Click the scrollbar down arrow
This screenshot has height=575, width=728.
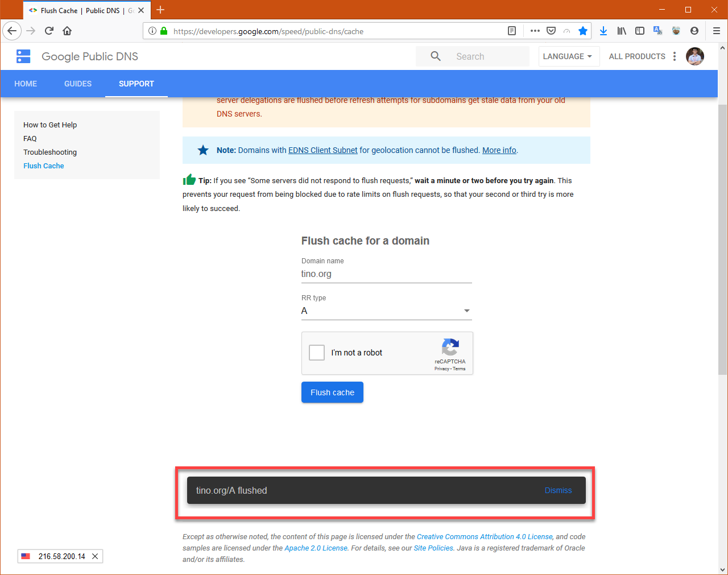click(722, 569)
